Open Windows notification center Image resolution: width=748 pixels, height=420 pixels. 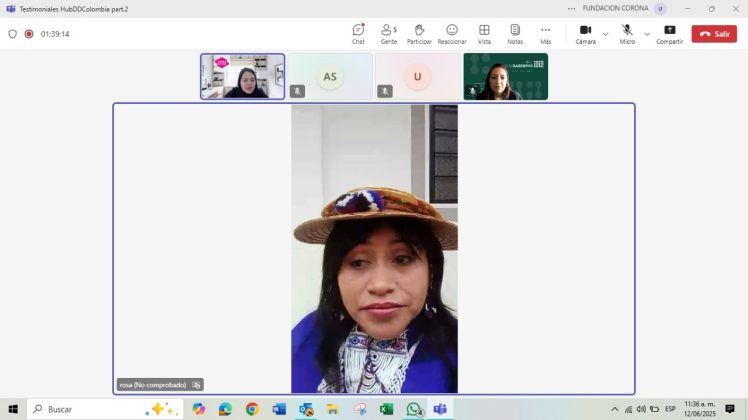[x=730, y=409]
